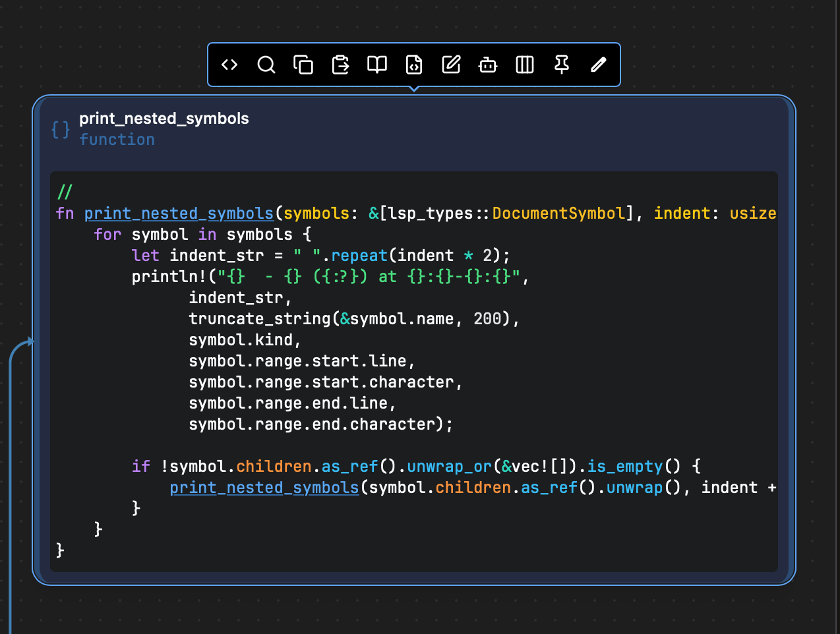Pin the node with the pushpin icon
Image resolution: width=840 pixels, height=634 pixels.
click(x=562, y=65)
